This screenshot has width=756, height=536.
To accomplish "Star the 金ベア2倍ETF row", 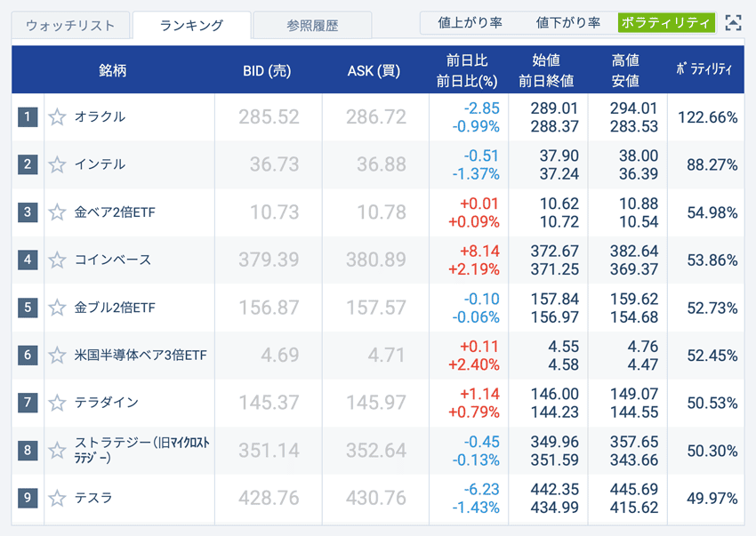I will click(57, 212).
